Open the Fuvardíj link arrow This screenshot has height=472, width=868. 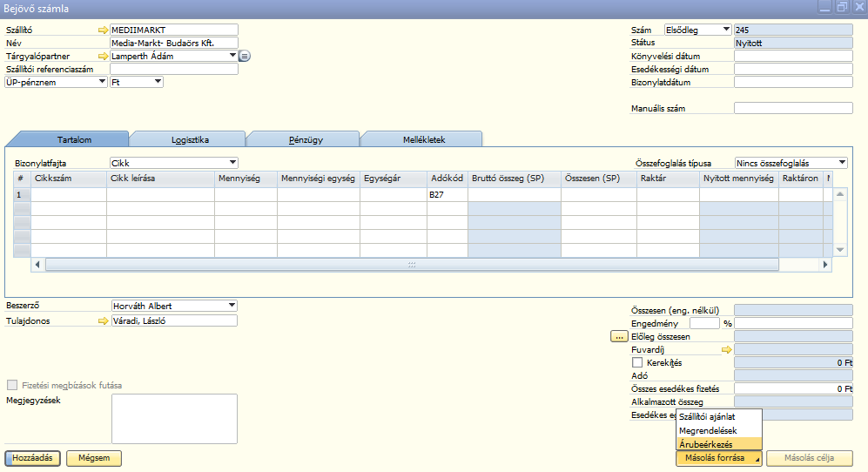point(727,349)
